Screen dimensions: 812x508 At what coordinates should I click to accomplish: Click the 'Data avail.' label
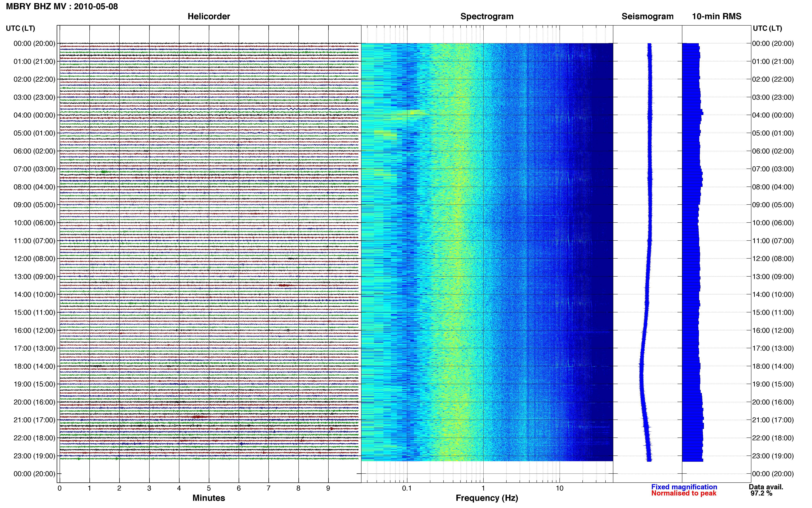point(766,487)
